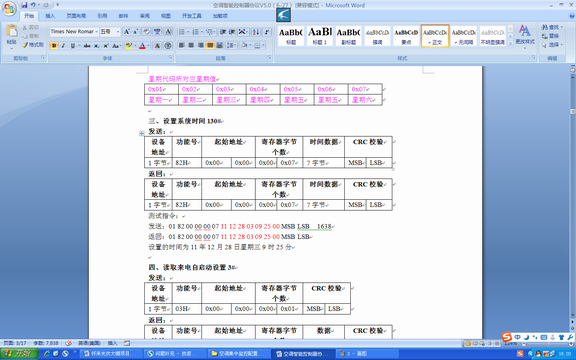Viewport: 576px width, 360px height.
Task: Sort the selected text
Action: click(x=256, y=32)
